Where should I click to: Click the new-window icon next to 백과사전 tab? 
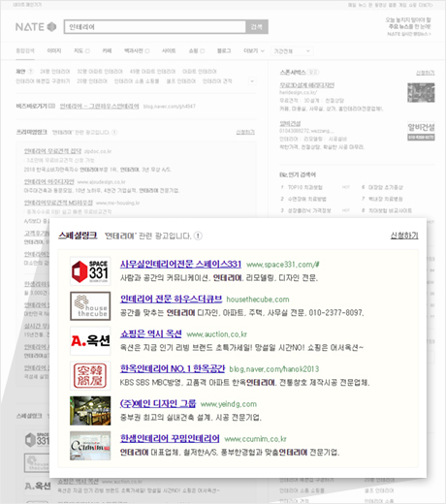(147, 51)
